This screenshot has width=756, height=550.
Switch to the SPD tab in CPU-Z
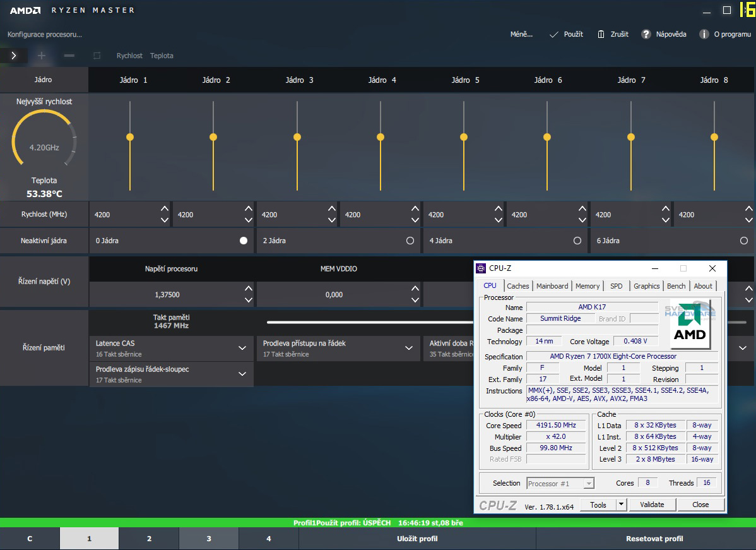point(616,285)
